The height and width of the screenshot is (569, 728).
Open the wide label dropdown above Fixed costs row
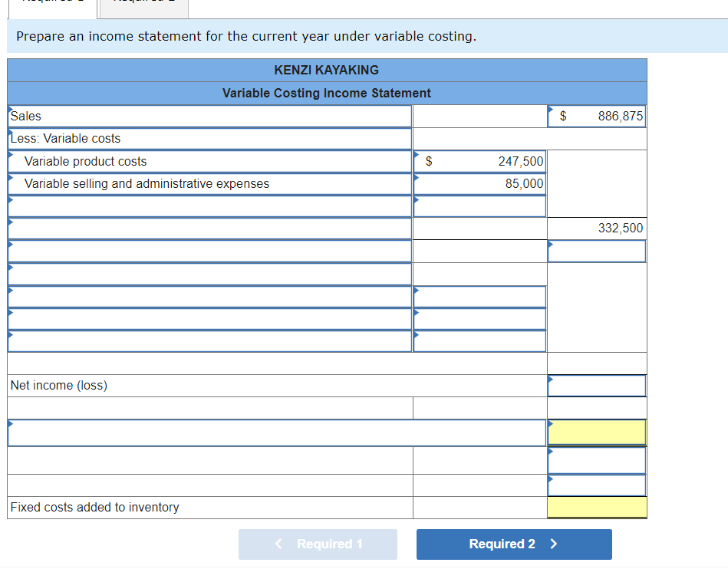tap(10, 424)
